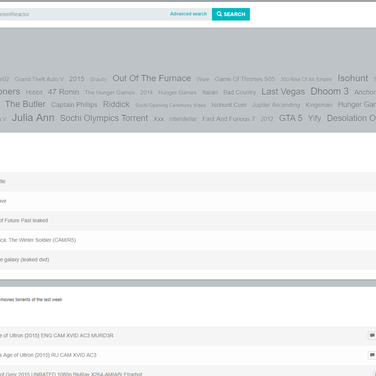The image size is (376, 376).
Task: Select the 'GTA 5' tag
Action: [x=291, y=118]
